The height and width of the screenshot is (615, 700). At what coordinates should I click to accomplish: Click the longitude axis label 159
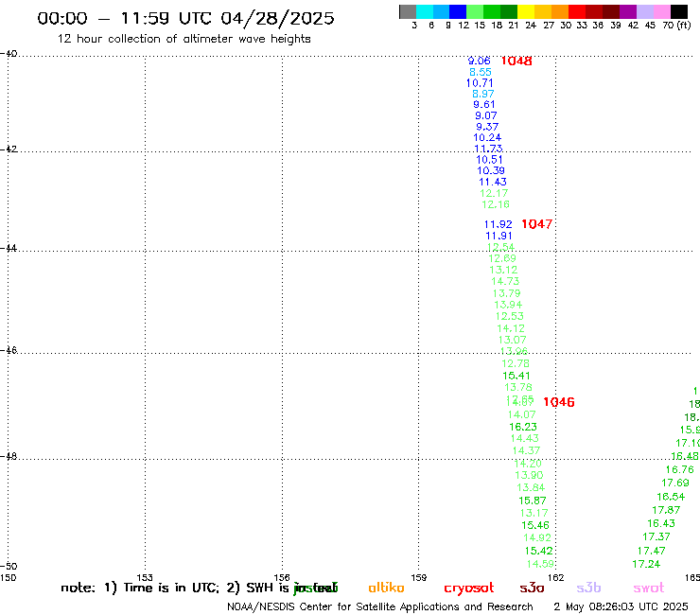419,577
